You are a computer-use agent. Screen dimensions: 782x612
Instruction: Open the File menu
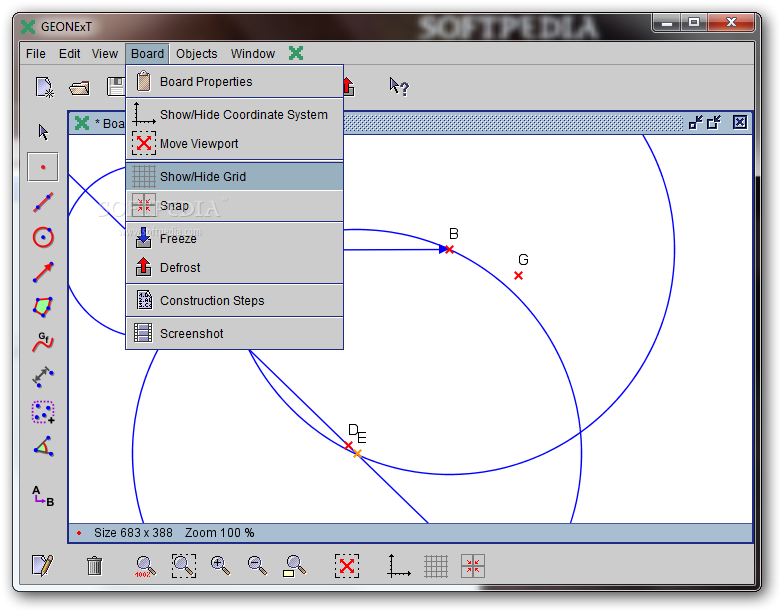click(35, 53)
